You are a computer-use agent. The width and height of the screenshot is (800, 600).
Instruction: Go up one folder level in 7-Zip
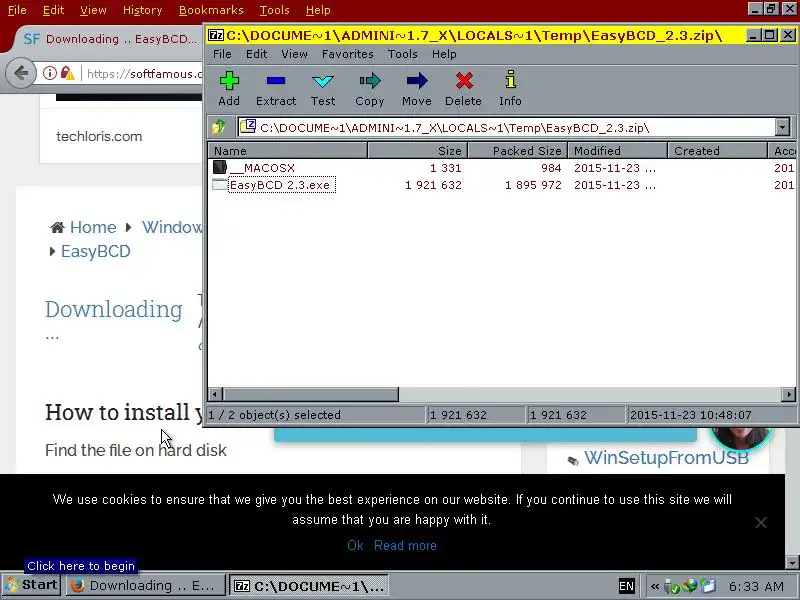coord(219,127)
